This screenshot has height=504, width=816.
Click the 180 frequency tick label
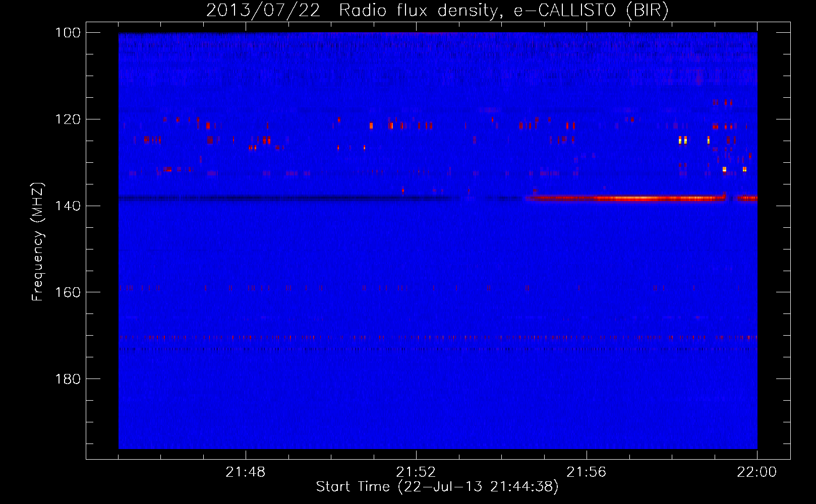[67, 379]
